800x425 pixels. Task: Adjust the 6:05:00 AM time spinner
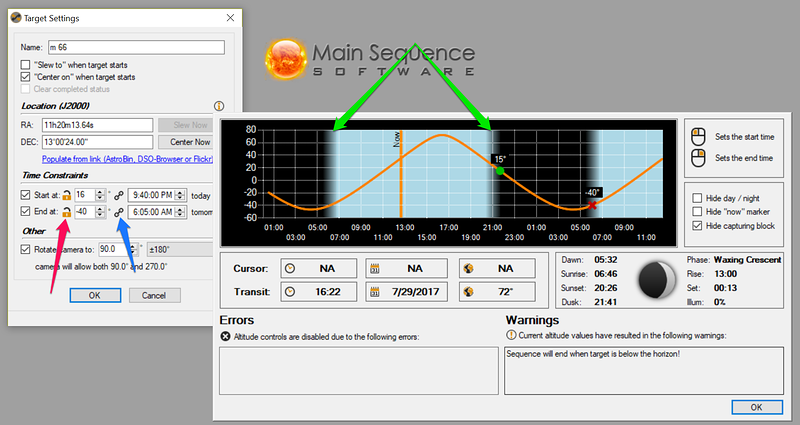pos(180,212)
